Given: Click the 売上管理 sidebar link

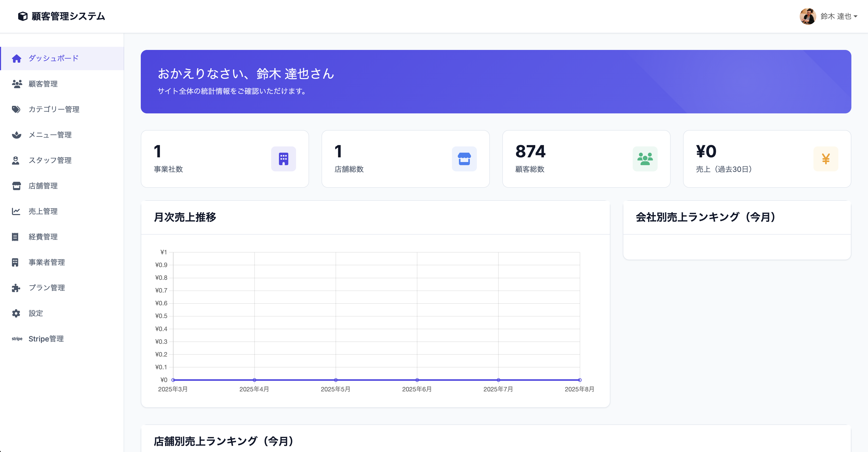Looking at the screenshot, I should tap(43, 211).
